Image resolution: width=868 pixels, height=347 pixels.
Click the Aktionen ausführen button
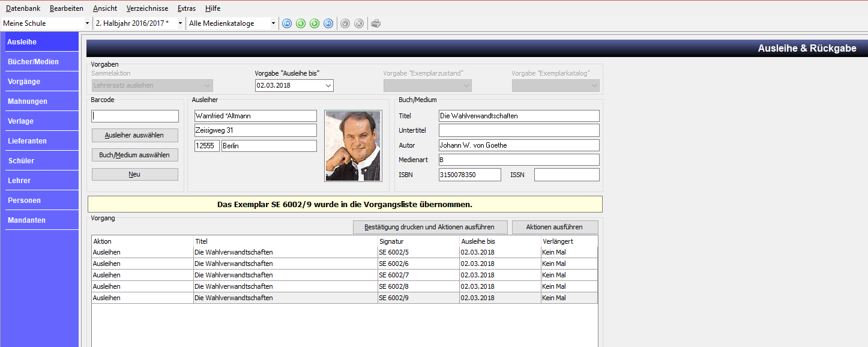(x=555, y=227)
